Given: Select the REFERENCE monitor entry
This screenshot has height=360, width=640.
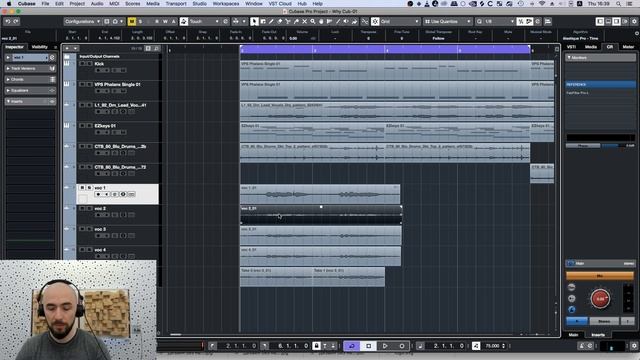Looking at the screenshot, I should 600,84.
